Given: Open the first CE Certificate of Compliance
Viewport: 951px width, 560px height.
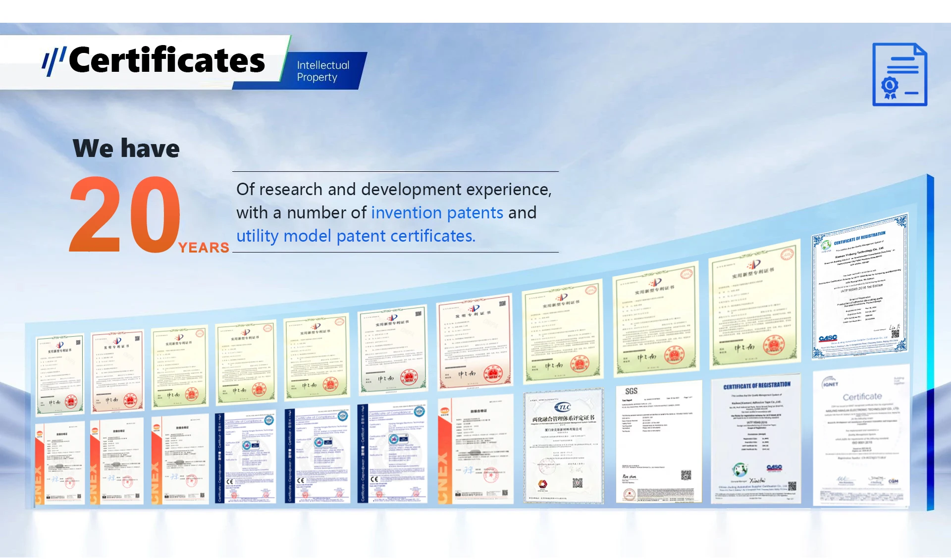Looking at the screenshot, I should pyautogui.click(x=245, y=457).
